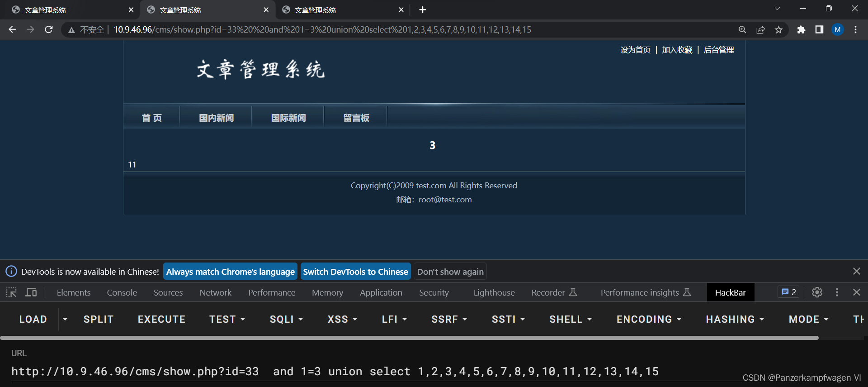
Task: Click the HackBar LOAD button
Action: pos(33,319)
